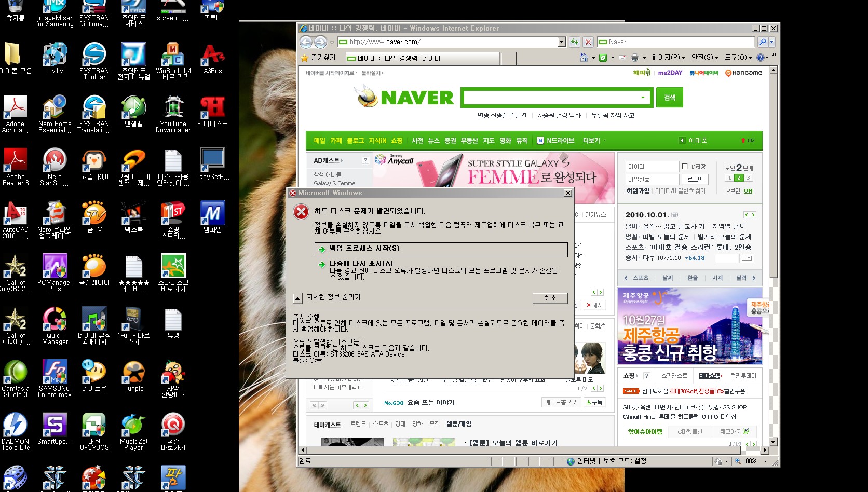
Task: Click the 캐스트홈 가기 button
Action: (x=561, y=402)
